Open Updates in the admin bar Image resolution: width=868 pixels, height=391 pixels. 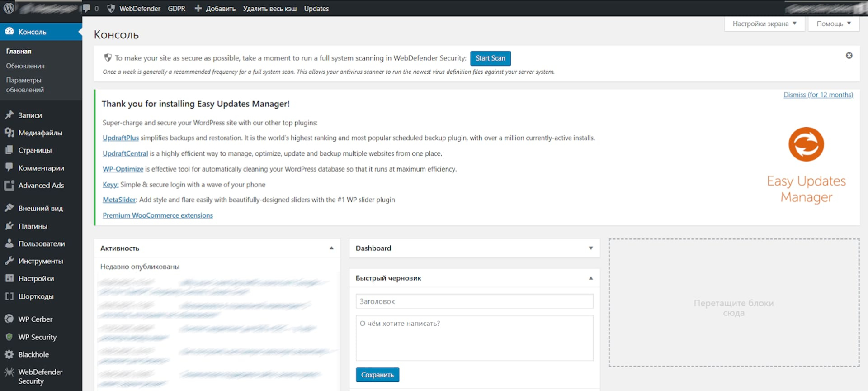pos(316,9)
